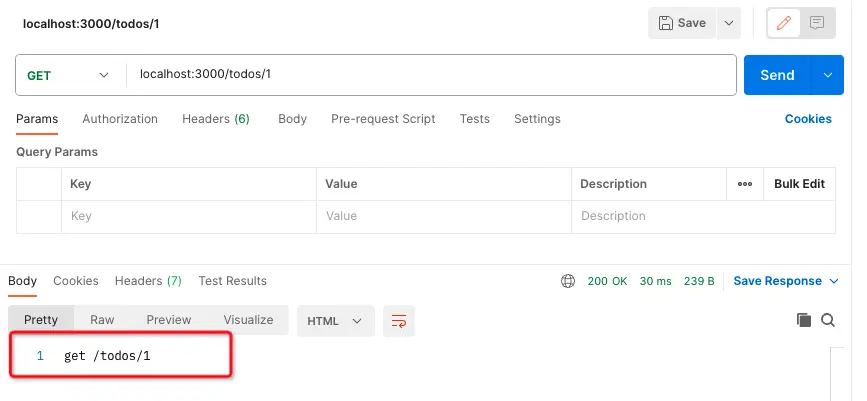Open the HTML format dropdown

tap(335, 321)
